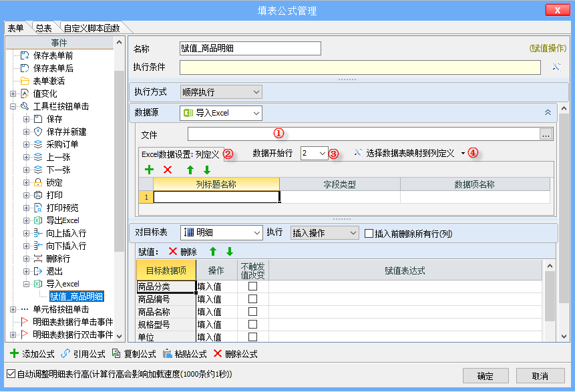Click the 确定 button
575x392 pixels.
click(x=486, y=376)
